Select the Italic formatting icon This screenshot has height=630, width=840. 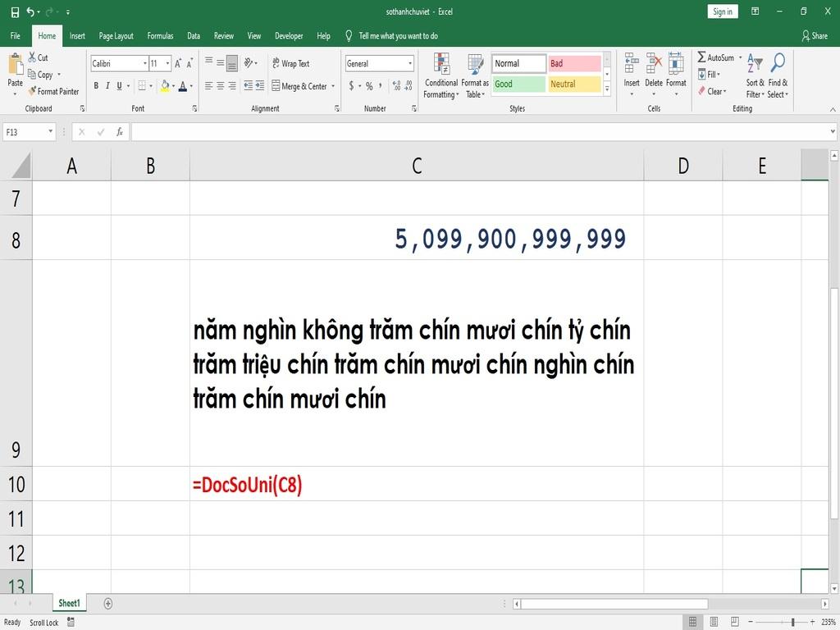[x=107, y=85]
